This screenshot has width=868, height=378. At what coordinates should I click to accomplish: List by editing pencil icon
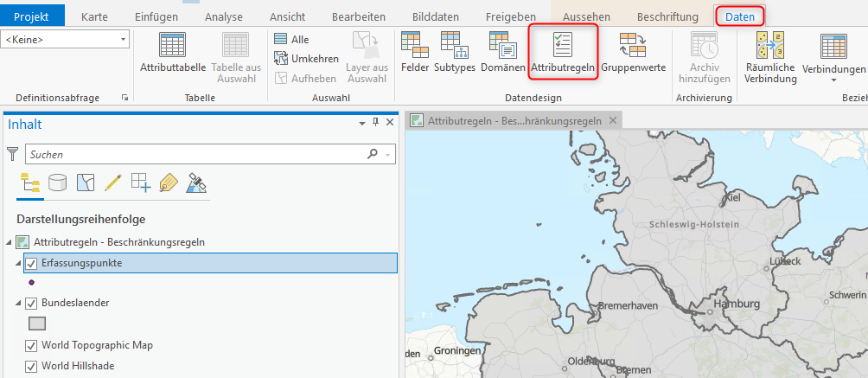pos(113,183)
